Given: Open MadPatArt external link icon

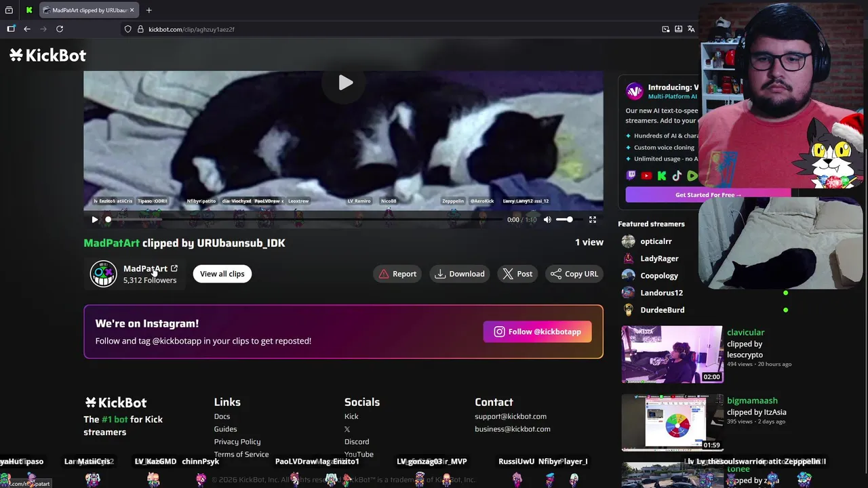Looking at the screenshot, I should (174, 268).
